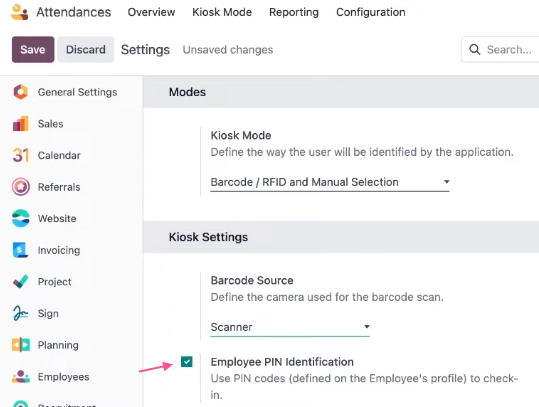
Task: Open Kiosk Mode in top menu
Action: tap(222, 12)
